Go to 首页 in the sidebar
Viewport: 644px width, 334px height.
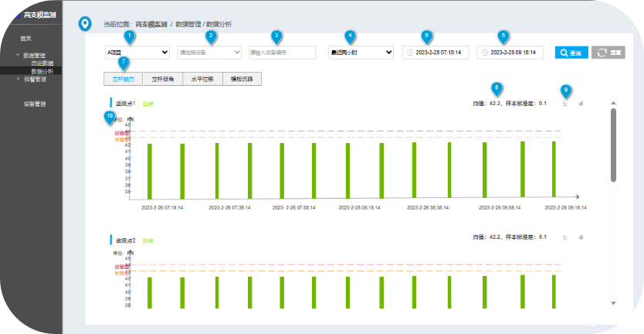pyautogui.click(x=26, y=39)
